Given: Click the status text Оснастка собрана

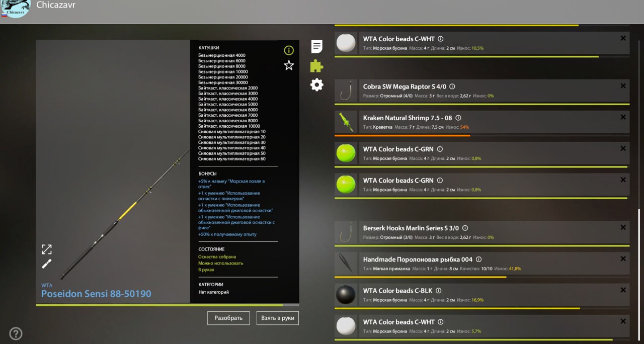Looking at the screenshot, I should pyautogui.click(x=217, y=256).
